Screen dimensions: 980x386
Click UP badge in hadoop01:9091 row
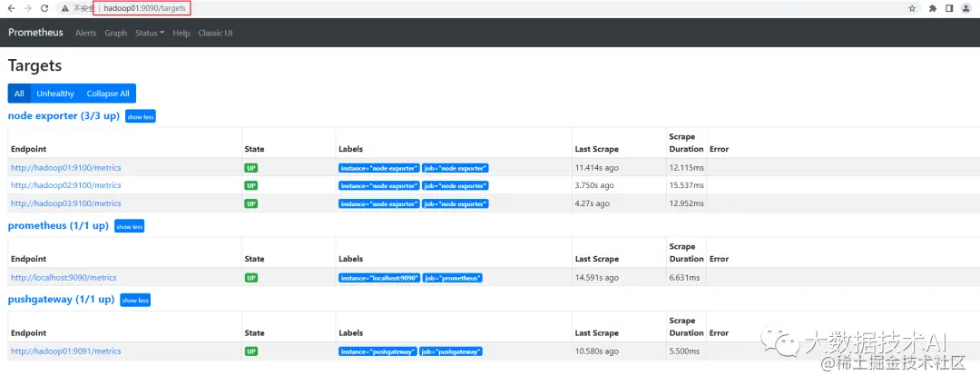pyautogui.click(x=251, y=351)
